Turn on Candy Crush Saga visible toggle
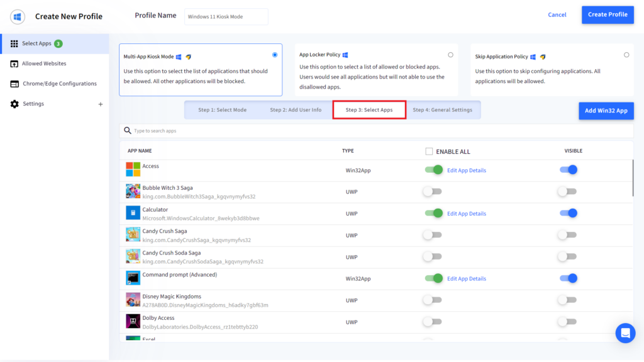Screen dimensions: 644x362 tap(567, 235)
